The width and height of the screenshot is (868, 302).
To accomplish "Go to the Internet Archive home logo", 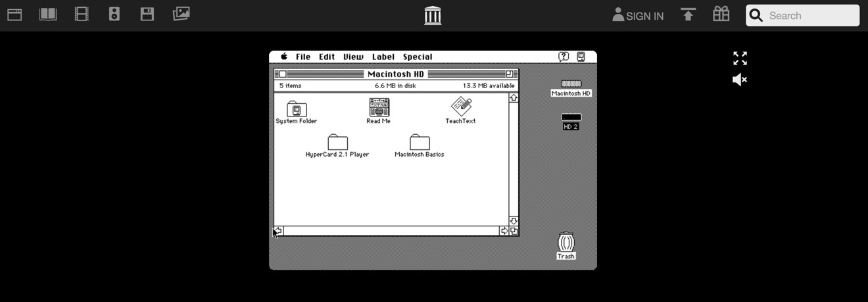I will tap(433, 15).
